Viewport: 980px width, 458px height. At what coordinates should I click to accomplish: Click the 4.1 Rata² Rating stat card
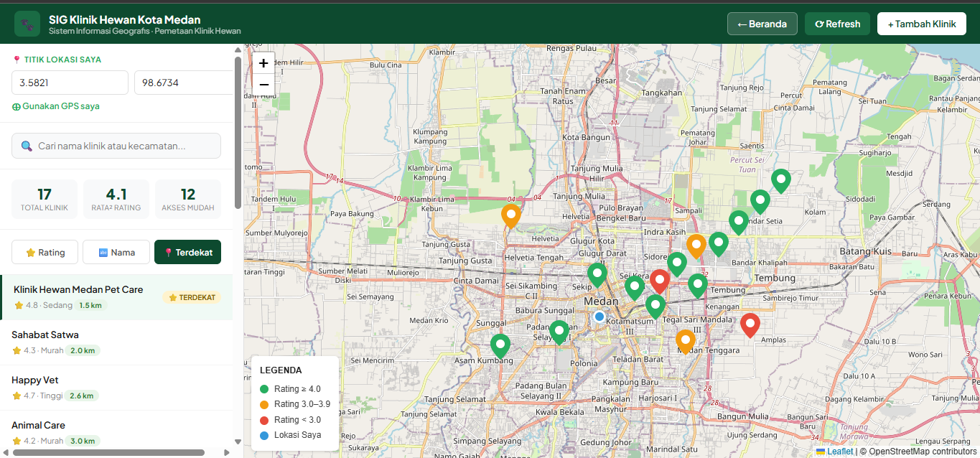[116, 199]
